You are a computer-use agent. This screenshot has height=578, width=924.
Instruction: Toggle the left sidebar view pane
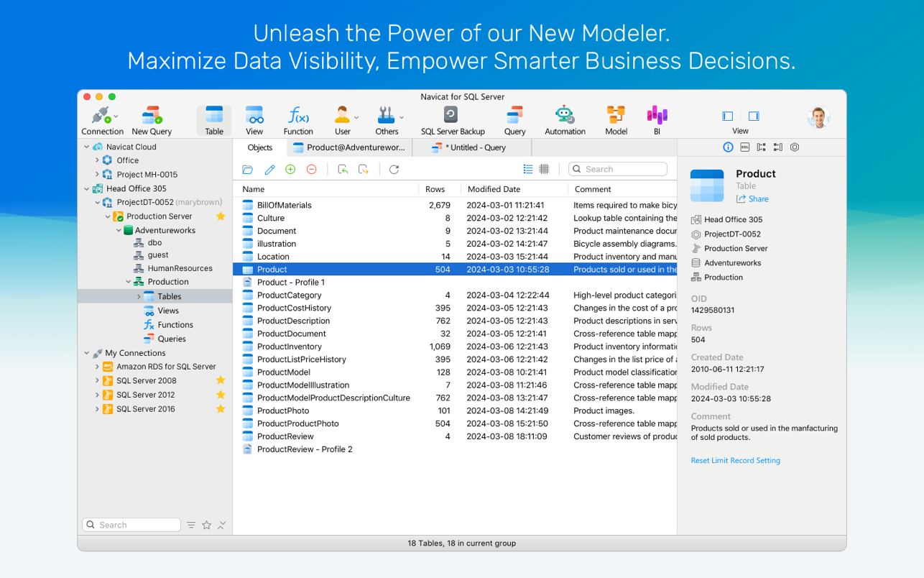click(728, 116)
